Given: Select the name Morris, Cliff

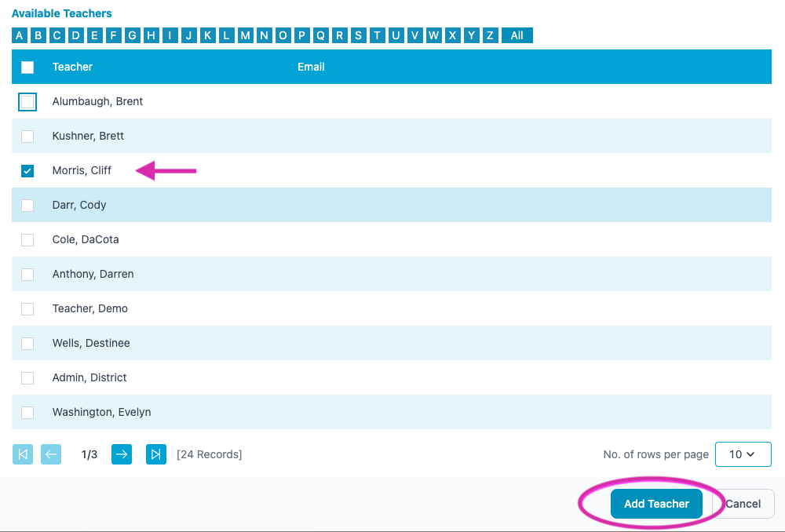Looking at the screenshot, I should (82, 170).
